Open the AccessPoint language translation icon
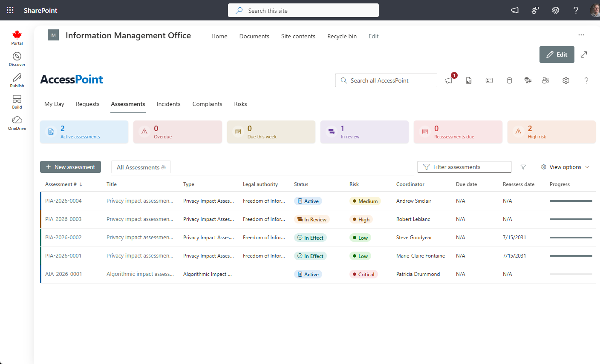Image resolution: width=600 pixels, height=364 pixels. pyautogui.click(x=528, y=80)
